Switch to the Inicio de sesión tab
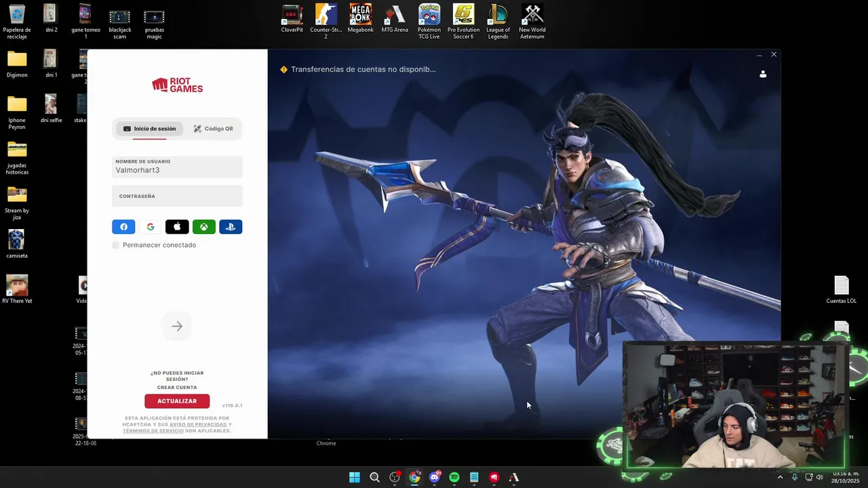The height and width of the screenshot is (488, 868). coord(149,129)
